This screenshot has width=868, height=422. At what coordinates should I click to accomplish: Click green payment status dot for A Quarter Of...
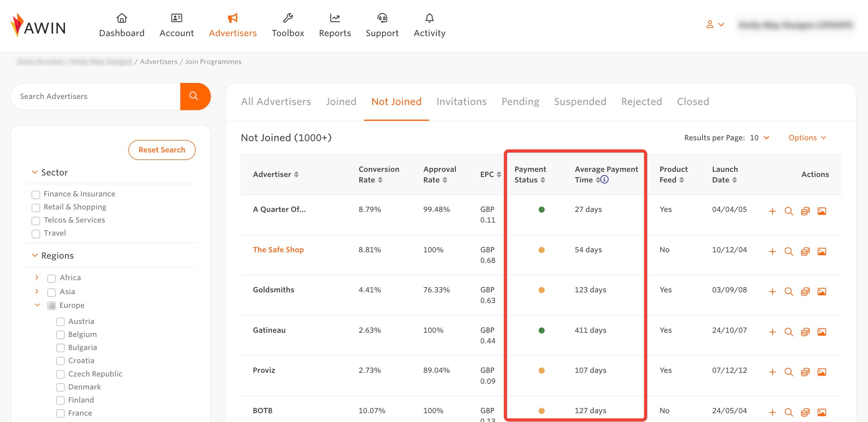click(541, 210)
